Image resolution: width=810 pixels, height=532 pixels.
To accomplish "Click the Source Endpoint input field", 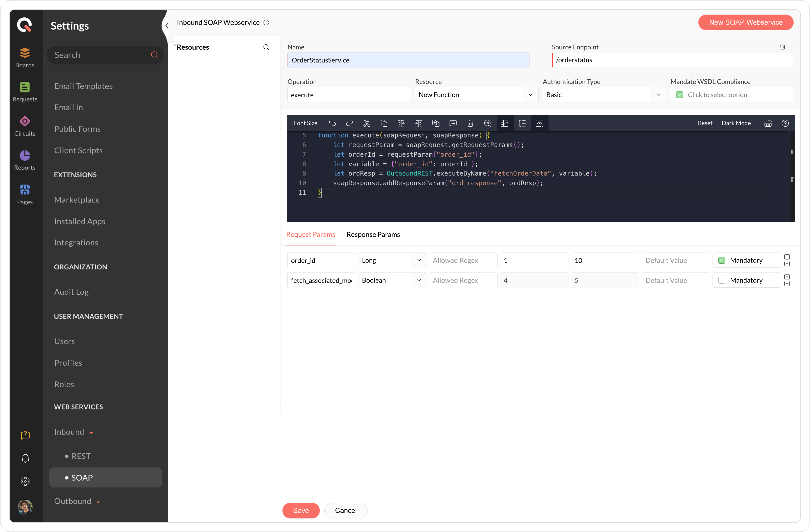I will [x=672, y=60].
